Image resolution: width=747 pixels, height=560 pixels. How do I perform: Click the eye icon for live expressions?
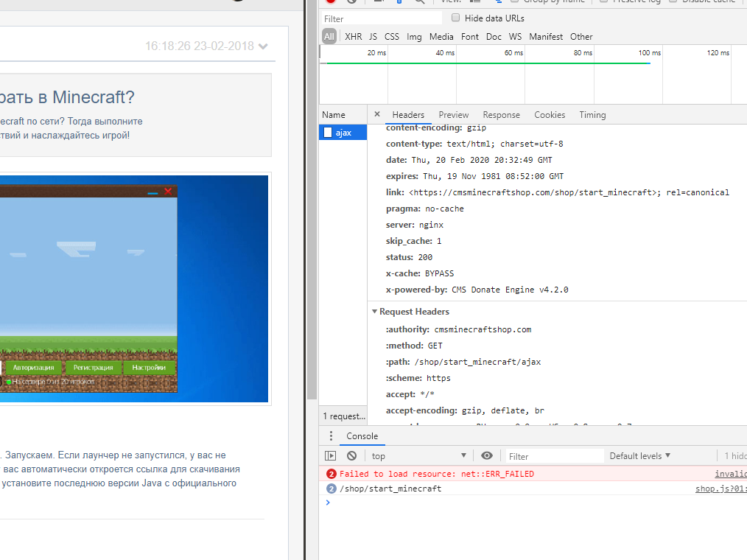click(x=487, y=456)
